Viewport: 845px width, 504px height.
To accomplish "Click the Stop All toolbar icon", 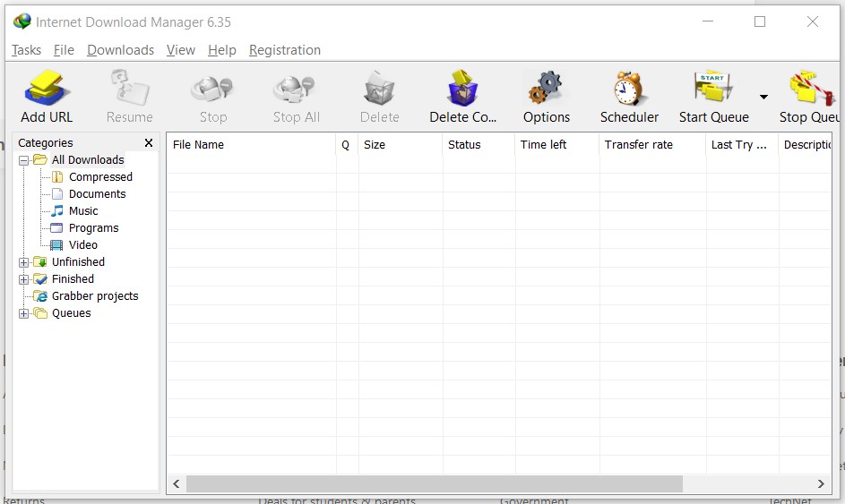I will 296,89.
